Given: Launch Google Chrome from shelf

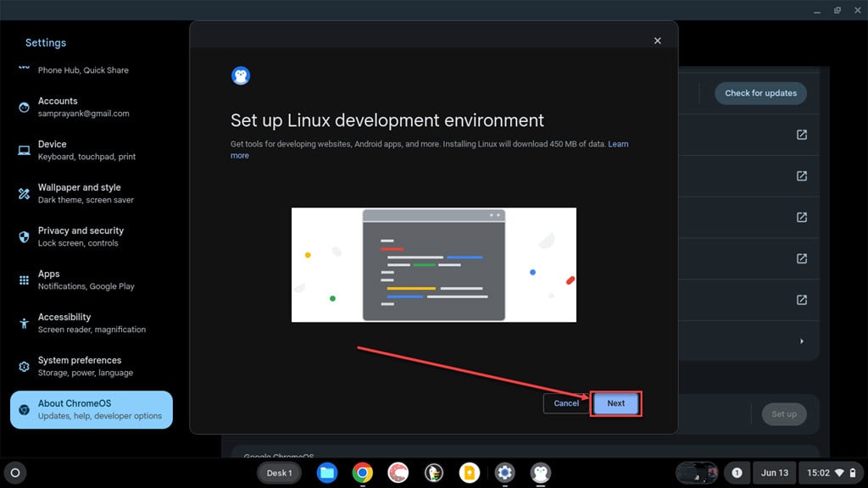Looking at the screenshot, I should pyautogui.click(x=362, y=473).
